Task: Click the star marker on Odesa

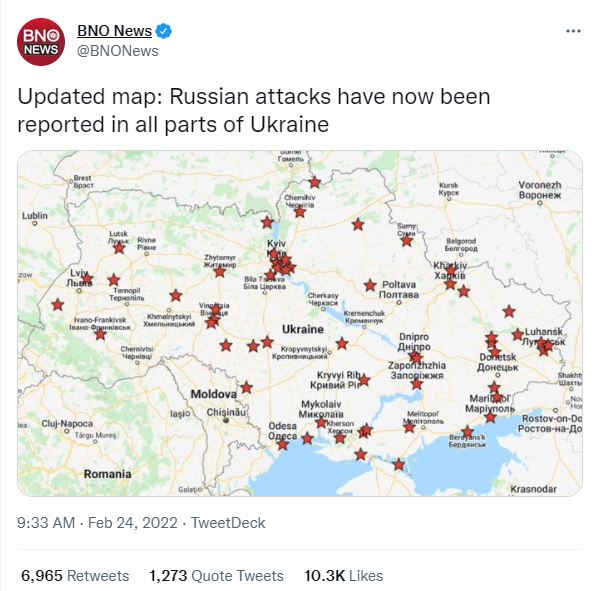Action: coord(283,444)
